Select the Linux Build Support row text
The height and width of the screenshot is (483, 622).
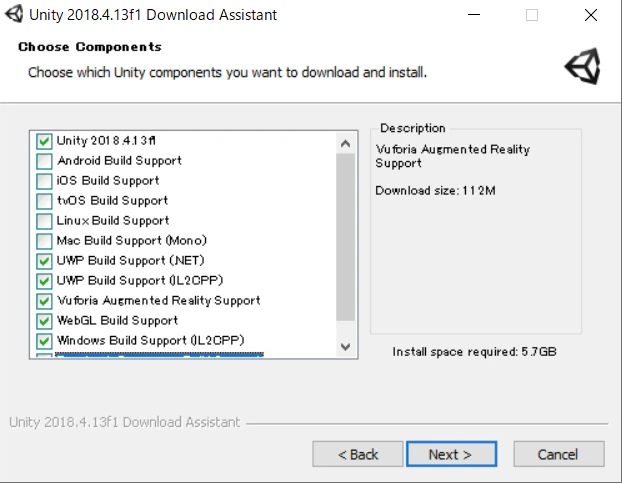tap(113, 220)
